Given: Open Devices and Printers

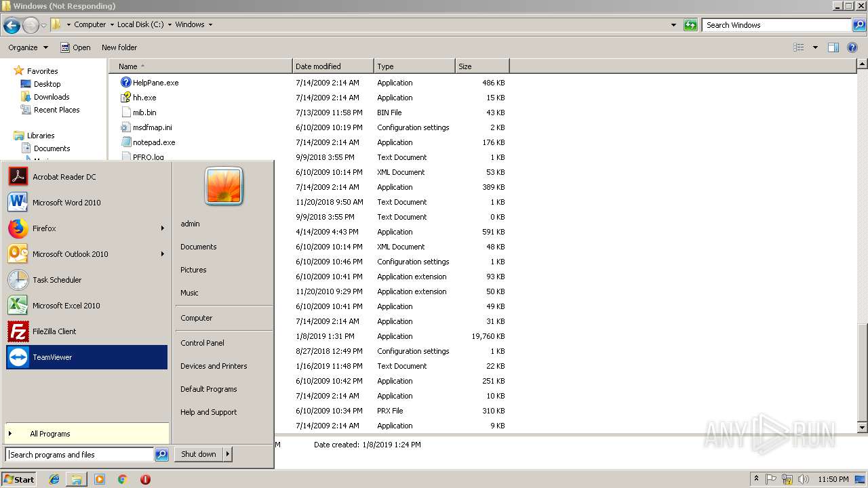Looking at the screenshot, I should tap(214, 366).
